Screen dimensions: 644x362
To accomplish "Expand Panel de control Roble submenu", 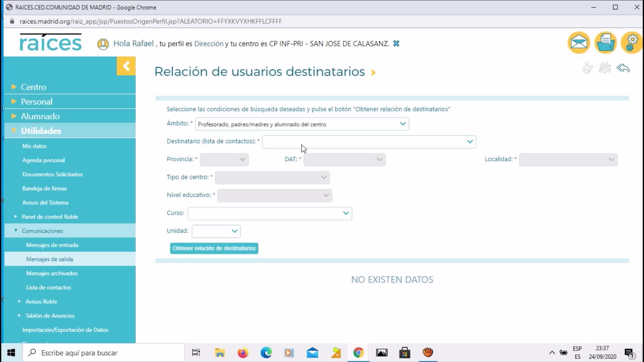I will click(50, 217).
